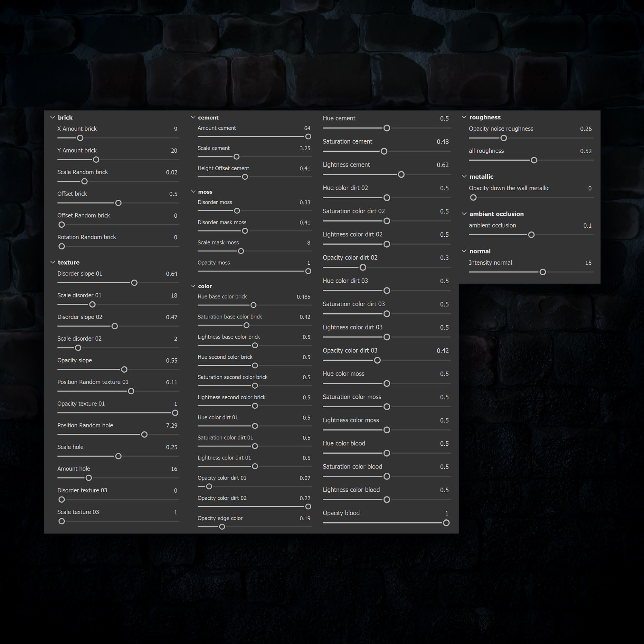Click the Y Amount brick slider handle

96,160
